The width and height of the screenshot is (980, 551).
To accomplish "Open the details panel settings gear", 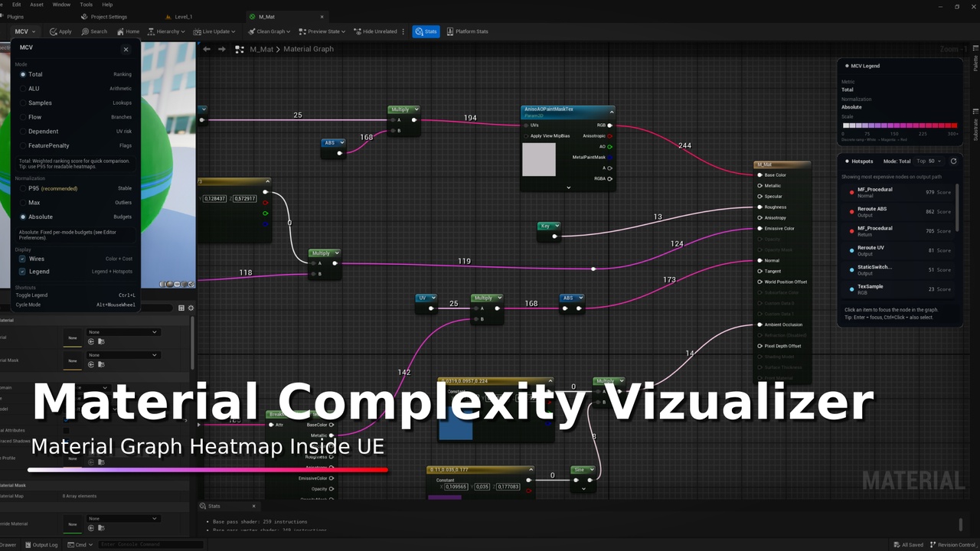I will pos(191,308).
